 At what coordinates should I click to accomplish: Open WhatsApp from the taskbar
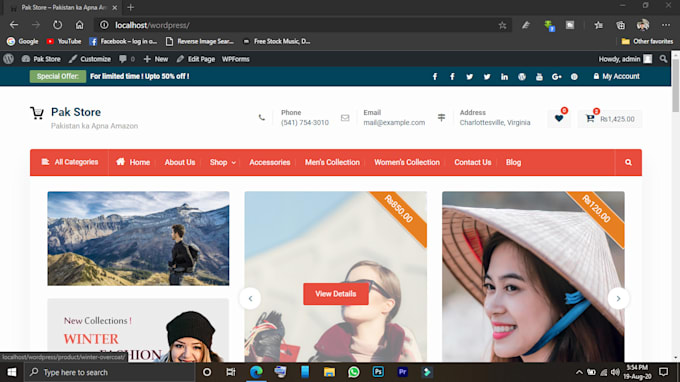(x=353, y=372)
